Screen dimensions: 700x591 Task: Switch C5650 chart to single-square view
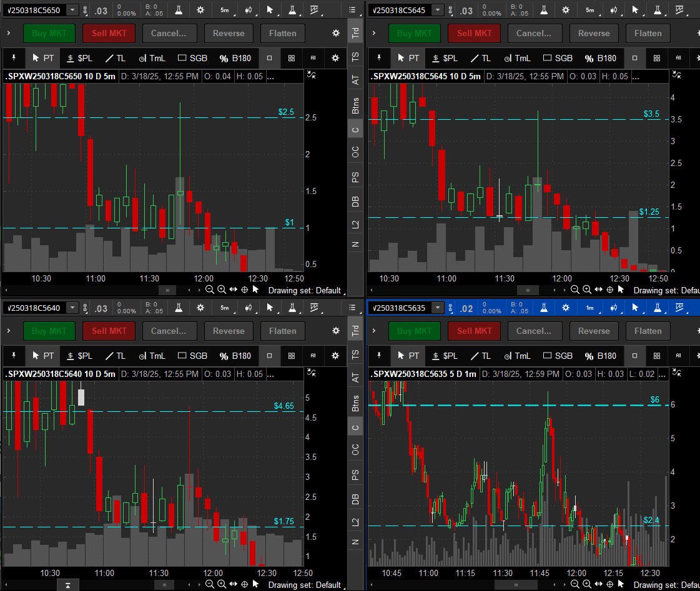coord(269,58)
